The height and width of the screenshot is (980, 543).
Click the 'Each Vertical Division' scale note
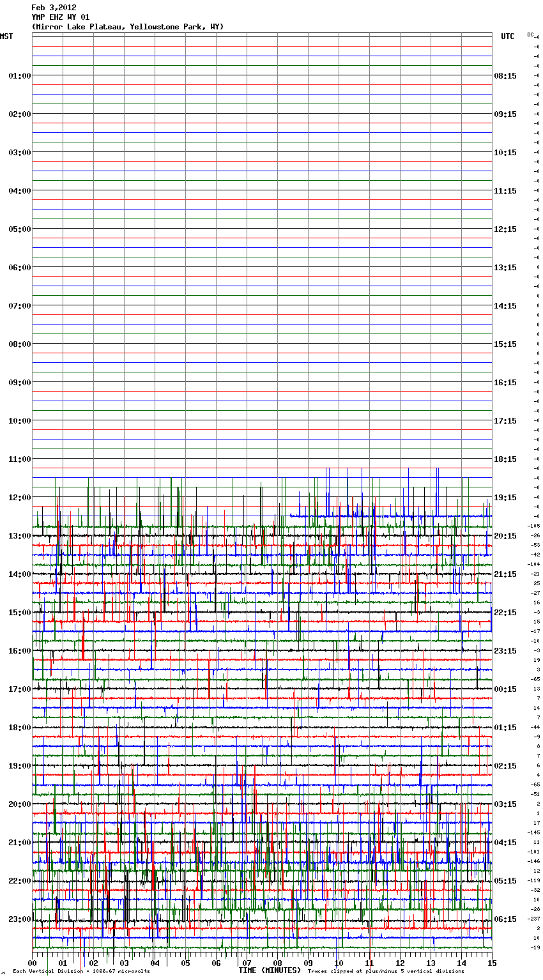click(x=81, y=972)
